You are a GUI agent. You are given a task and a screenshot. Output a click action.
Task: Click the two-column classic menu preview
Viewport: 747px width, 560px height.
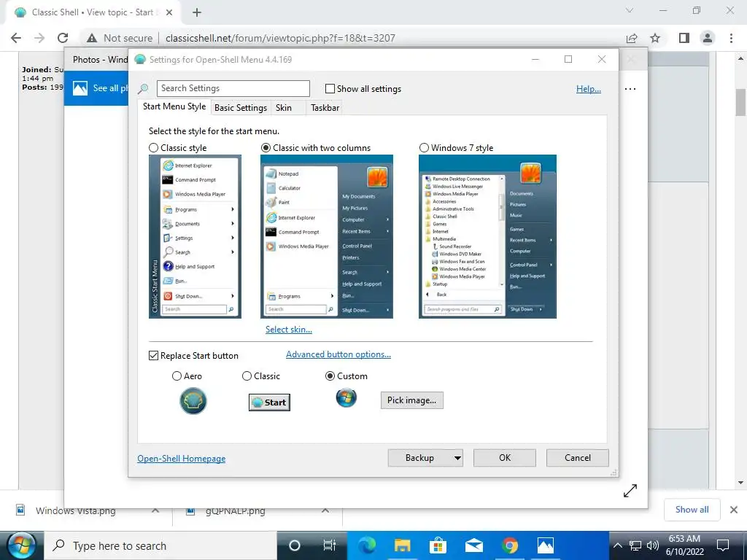[x=327, y=237]
